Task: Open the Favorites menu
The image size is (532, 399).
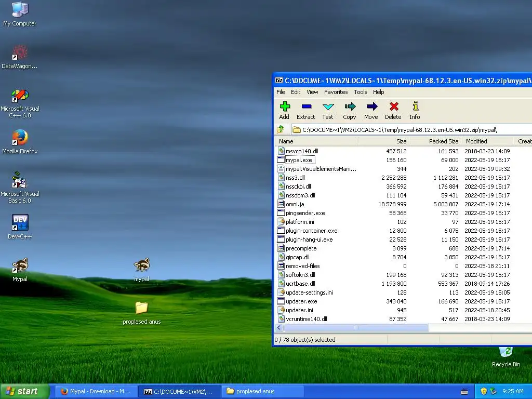Action: [x=336, y=92]
